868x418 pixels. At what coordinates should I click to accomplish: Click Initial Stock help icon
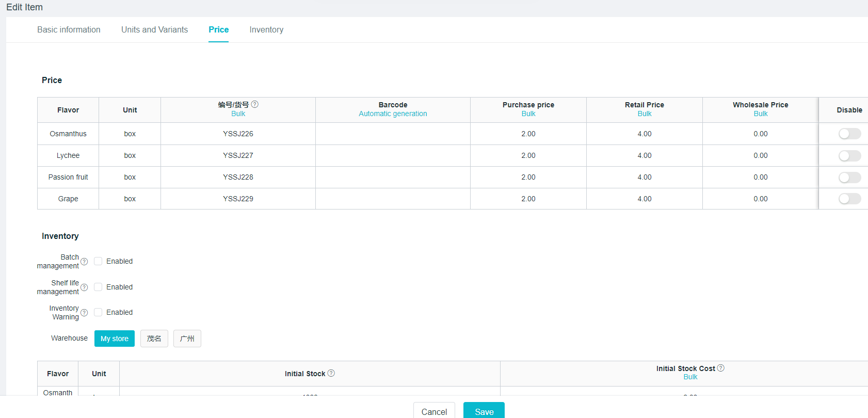pyautogui.click(x=331, y=373)
